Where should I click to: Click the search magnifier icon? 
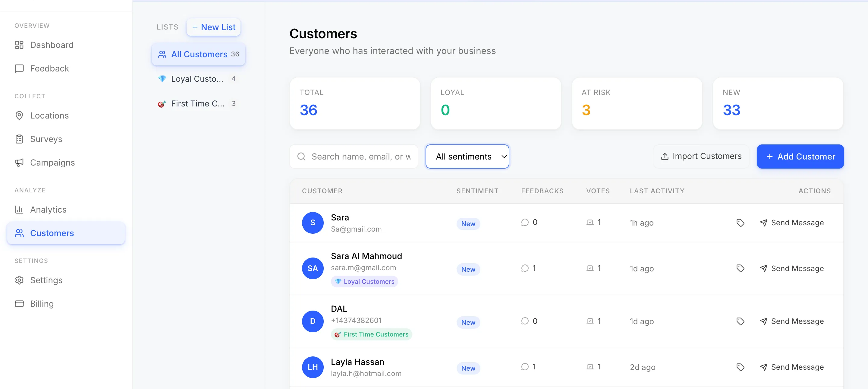pos(302,157)
